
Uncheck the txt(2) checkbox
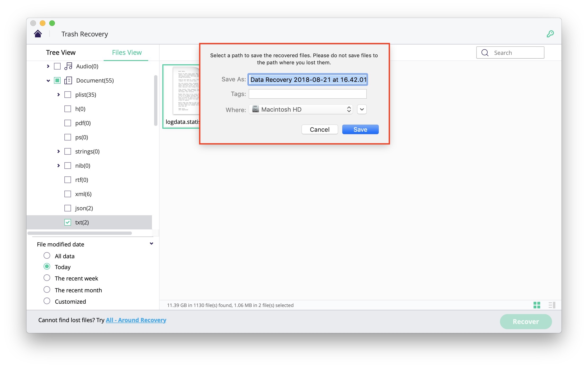coord(67,222)
